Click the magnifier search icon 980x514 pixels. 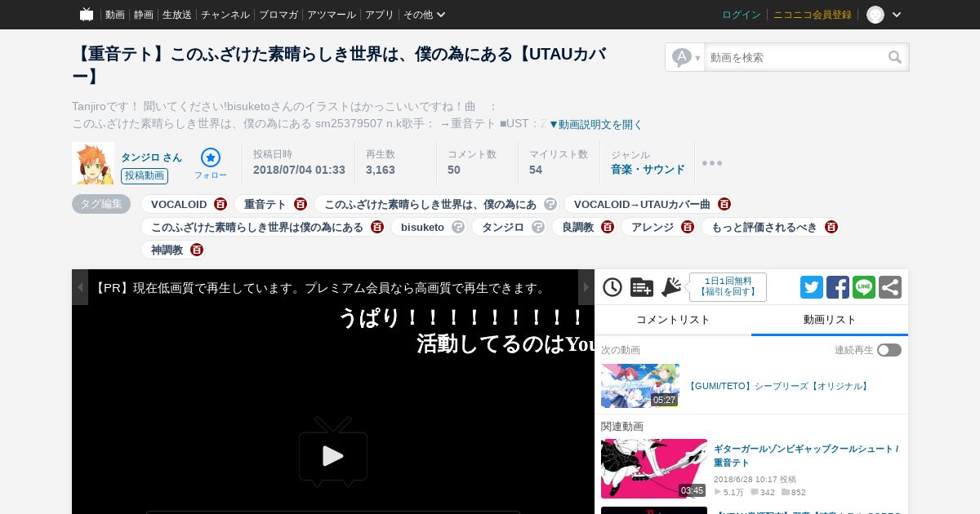[896, 57]
